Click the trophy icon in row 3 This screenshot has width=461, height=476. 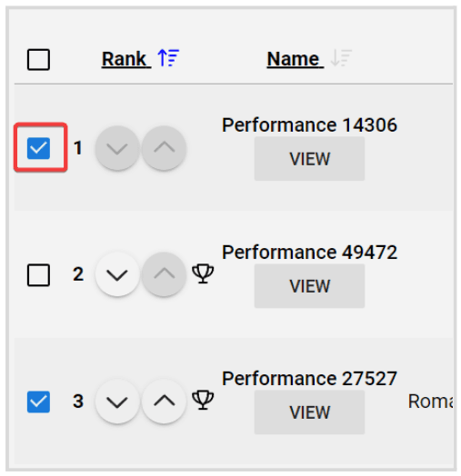tap(203, 401)
